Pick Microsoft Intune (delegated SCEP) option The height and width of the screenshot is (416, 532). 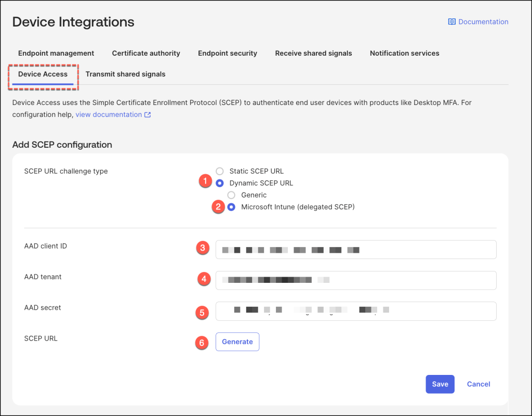click(x=232, y=207)
